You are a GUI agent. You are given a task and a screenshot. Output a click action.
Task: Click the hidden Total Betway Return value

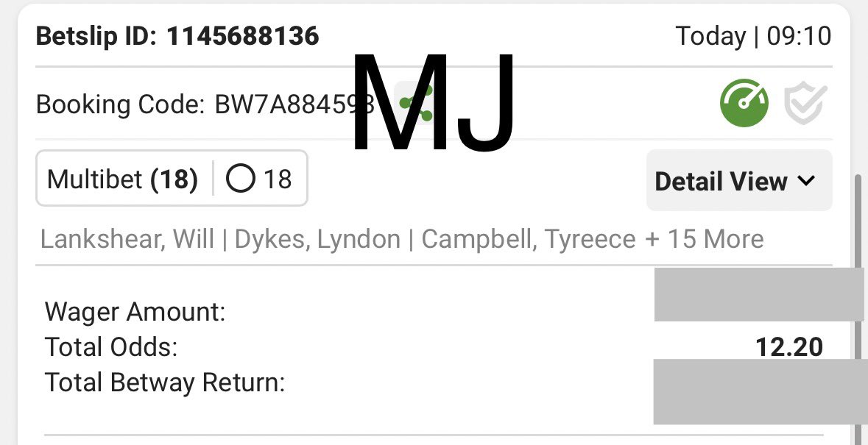coord(761,391)
